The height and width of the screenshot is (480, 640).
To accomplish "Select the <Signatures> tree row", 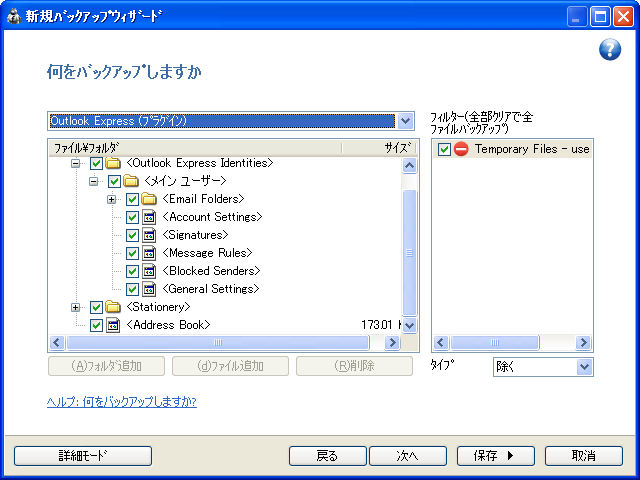I will [x=195, y=235].
